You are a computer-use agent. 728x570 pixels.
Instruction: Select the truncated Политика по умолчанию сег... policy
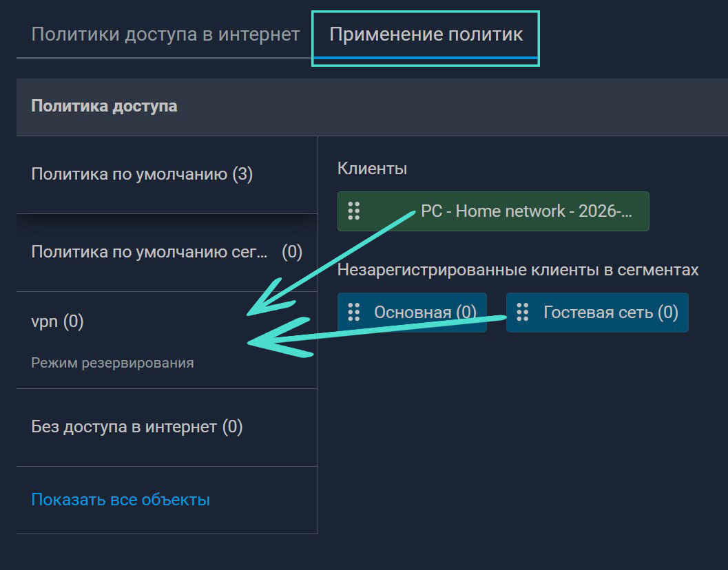pos(149,253)
